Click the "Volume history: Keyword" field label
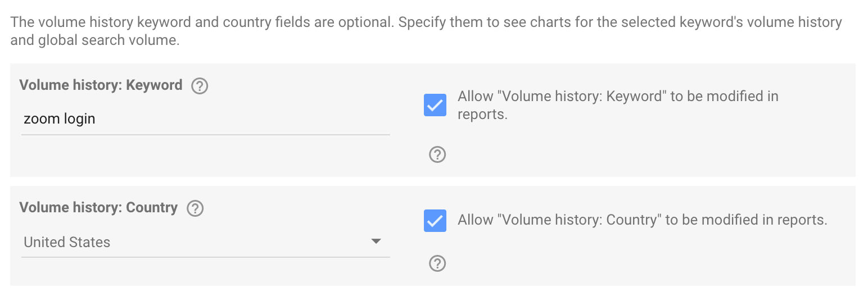The width and height of the screenshot is (868, 301). [x=101, y=85]
